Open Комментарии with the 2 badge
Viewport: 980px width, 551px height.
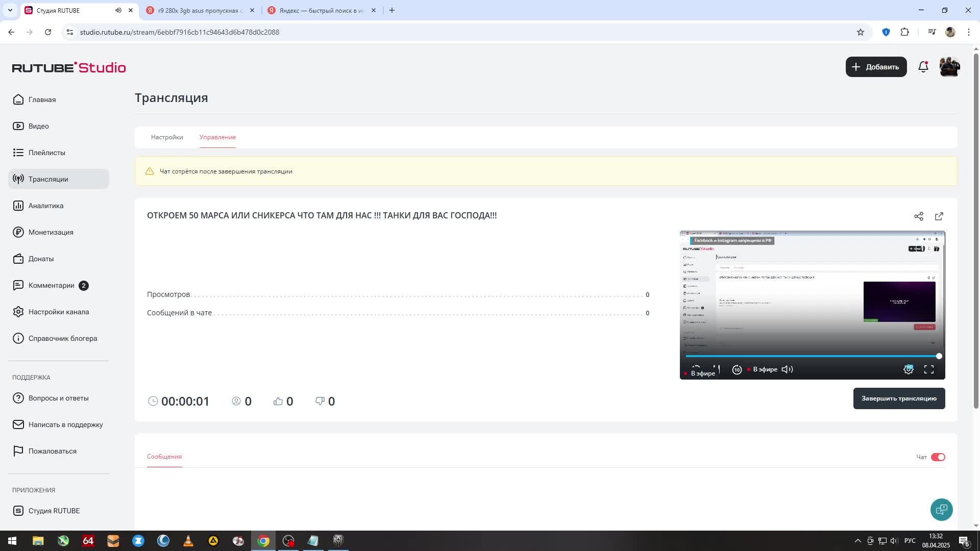point(51,285)
